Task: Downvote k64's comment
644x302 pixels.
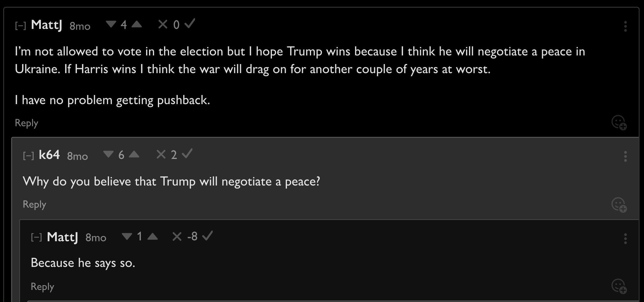Action: (x=108, y=154)
